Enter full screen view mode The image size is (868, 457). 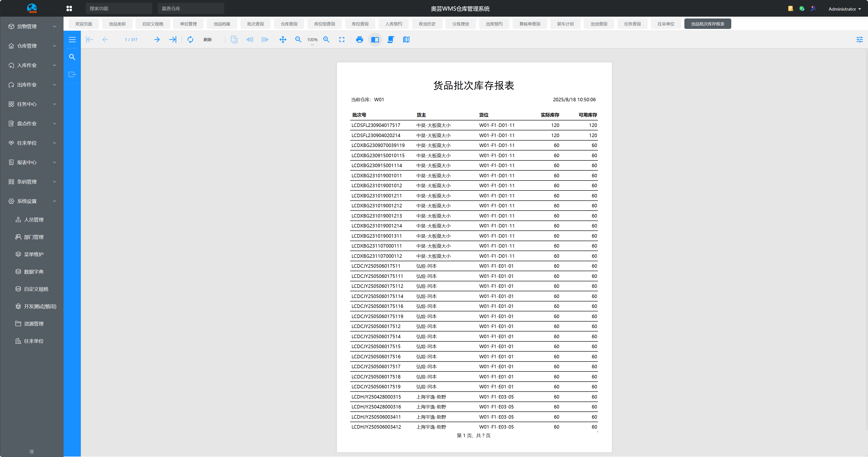(342, 40)
